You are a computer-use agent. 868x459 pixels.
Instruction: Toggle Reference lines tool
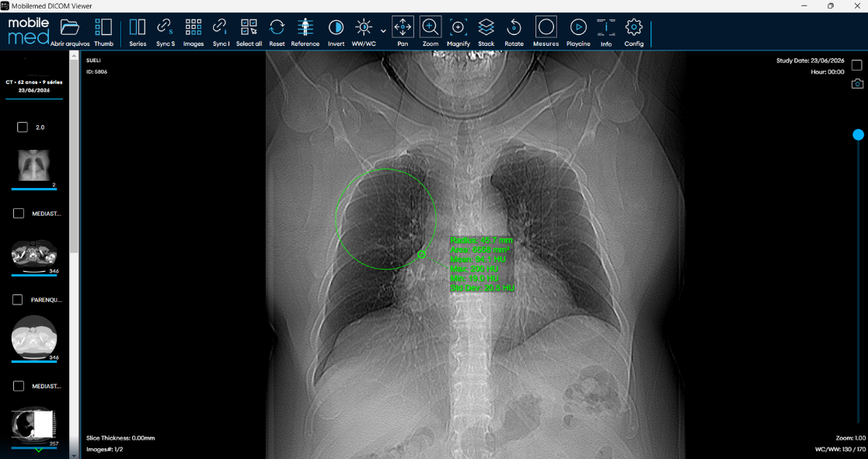click(x=305, y=32)
